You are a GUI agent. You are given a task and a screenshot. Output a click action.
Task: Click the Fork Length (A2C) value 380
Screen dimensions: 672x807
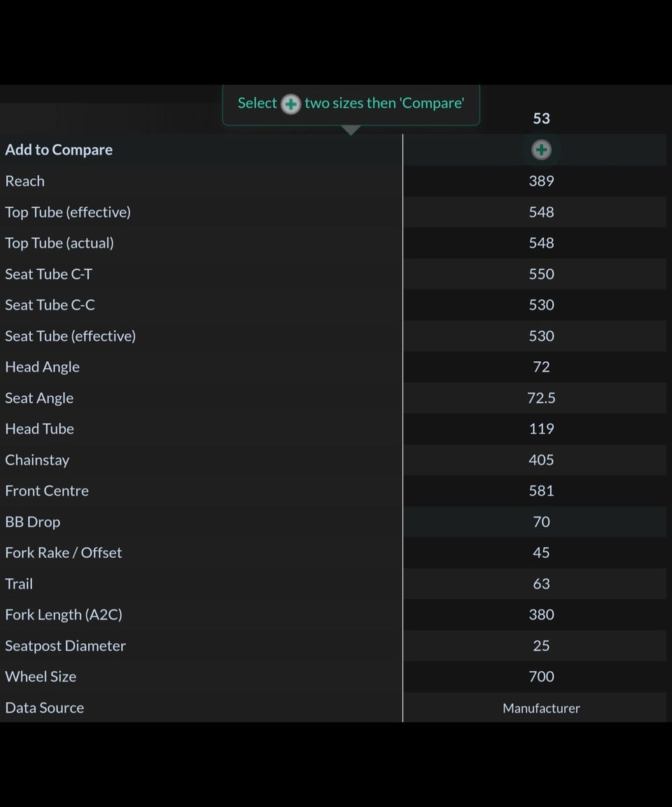(x=541, y=615)
